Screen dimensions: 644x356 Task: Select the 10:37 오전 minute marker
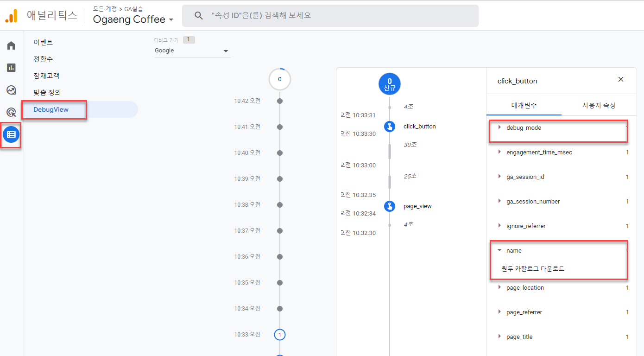(279, 230)
